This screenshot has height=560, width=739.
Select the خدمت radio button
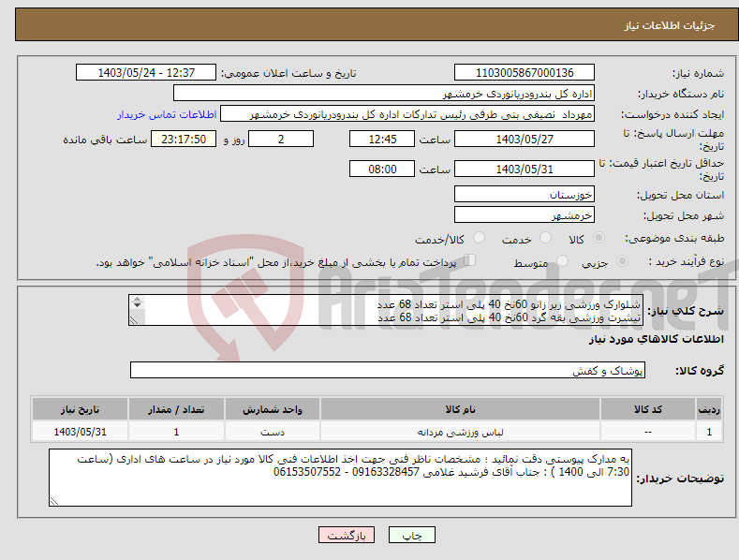pos(545,238)
